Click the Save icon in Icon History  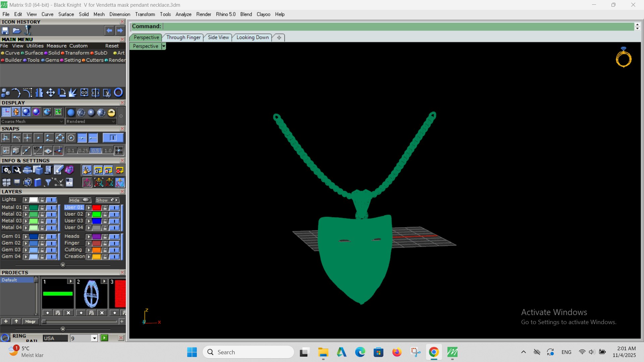pos(5,31)
